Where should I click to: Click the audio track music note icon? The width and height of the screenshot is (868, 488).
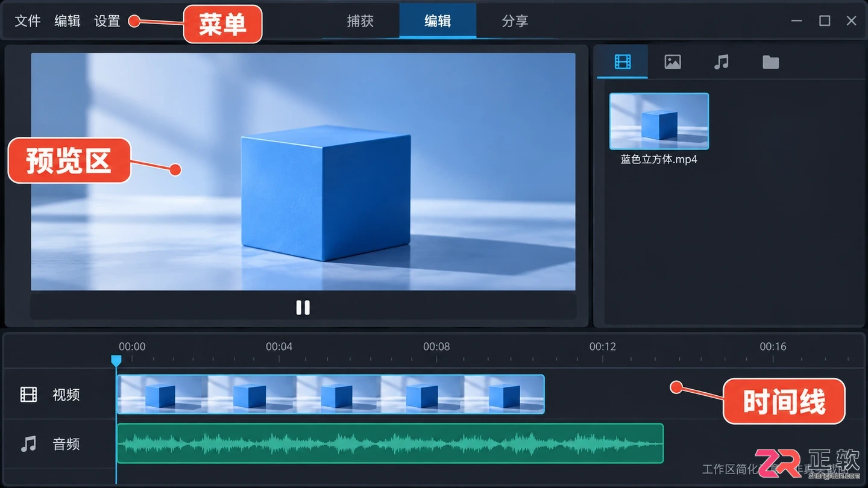point(28,444)
